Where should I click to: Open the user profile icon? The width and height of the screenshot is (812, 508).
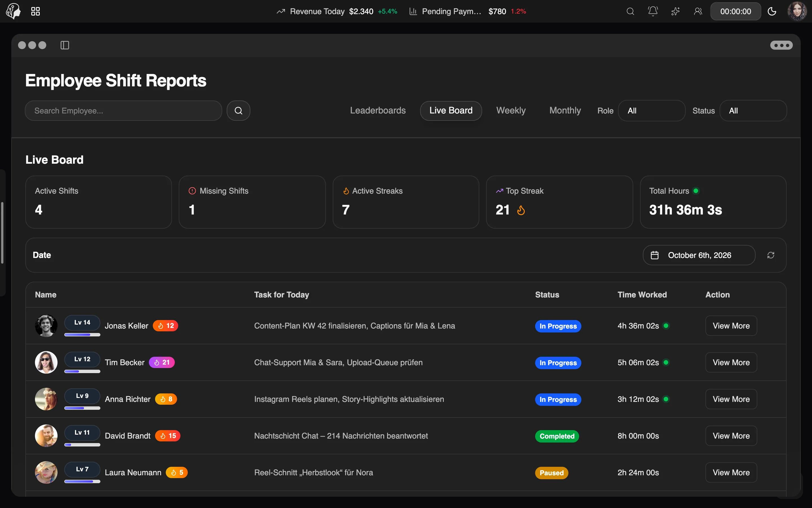tap(698, 11)
